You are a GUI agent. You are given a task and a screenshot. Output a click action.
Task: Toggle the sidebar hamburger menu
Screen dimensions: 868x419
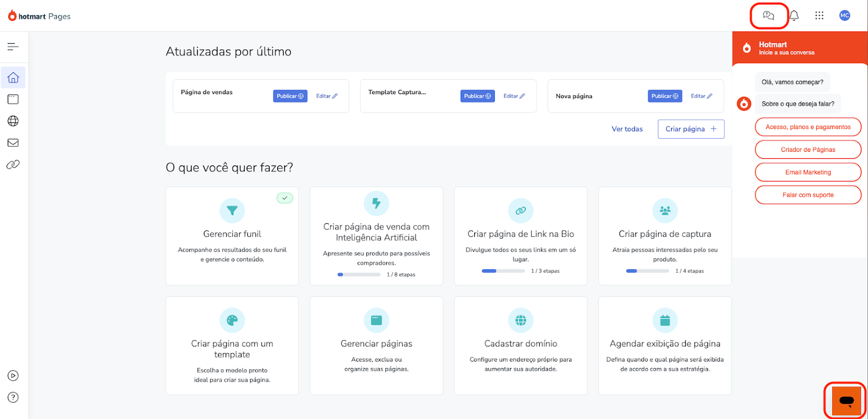tap(13, 47)
